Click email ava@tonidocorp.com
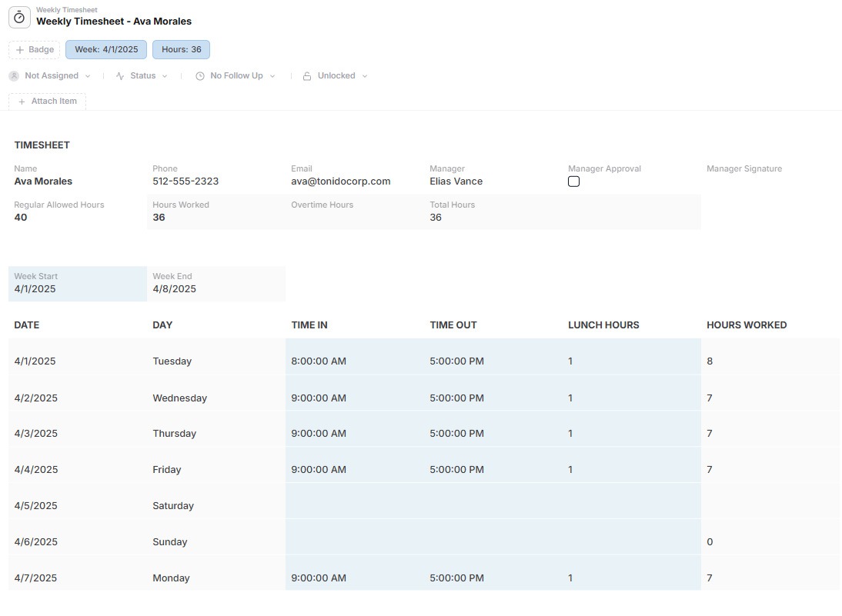Viewport: 842px width, 616px height. tap(340, 181)
